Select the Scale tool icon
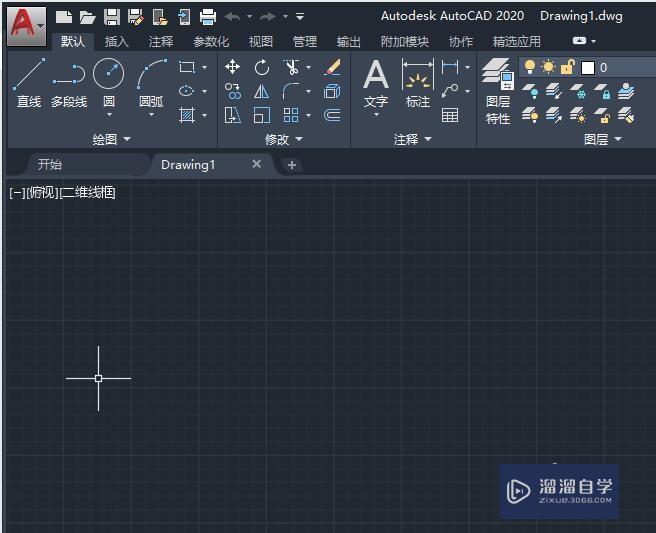The width and height of the screenshot is (656, 533). click(x=262, y=115)
